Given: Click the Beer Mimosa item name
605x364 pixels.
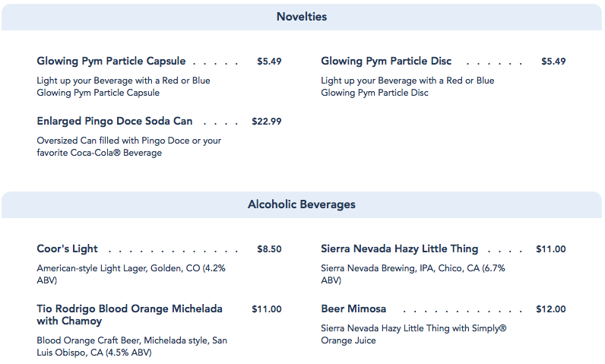Looking at the screenshot, I should [353, 309].
